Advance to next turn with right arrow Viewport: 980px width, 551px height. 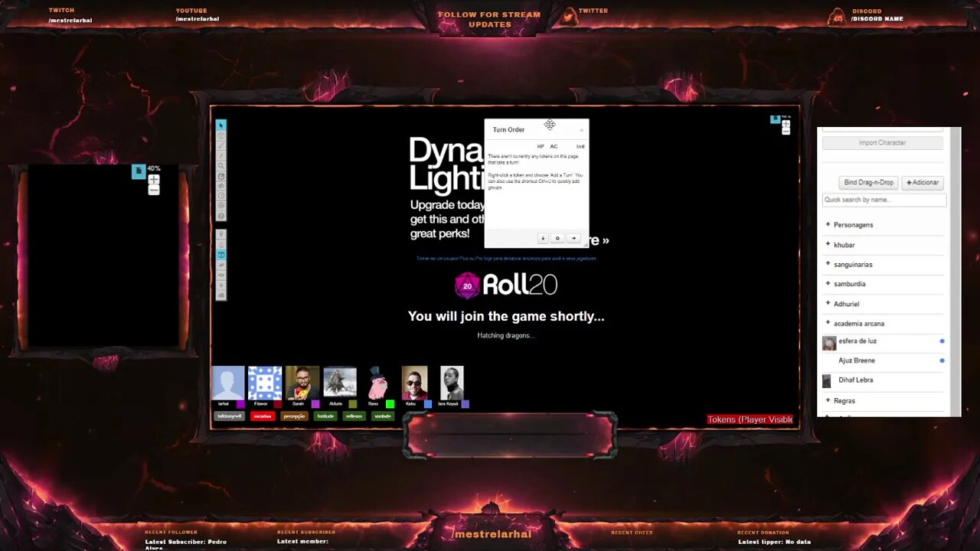click(x=573, y=238)
